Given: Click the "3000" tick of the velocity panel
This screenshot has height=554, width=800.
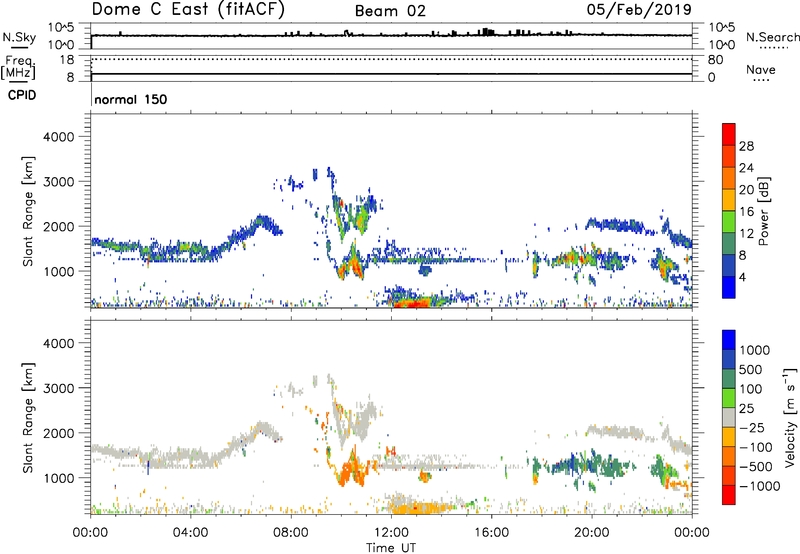Looking at the screenshot, I should [59, 388].
